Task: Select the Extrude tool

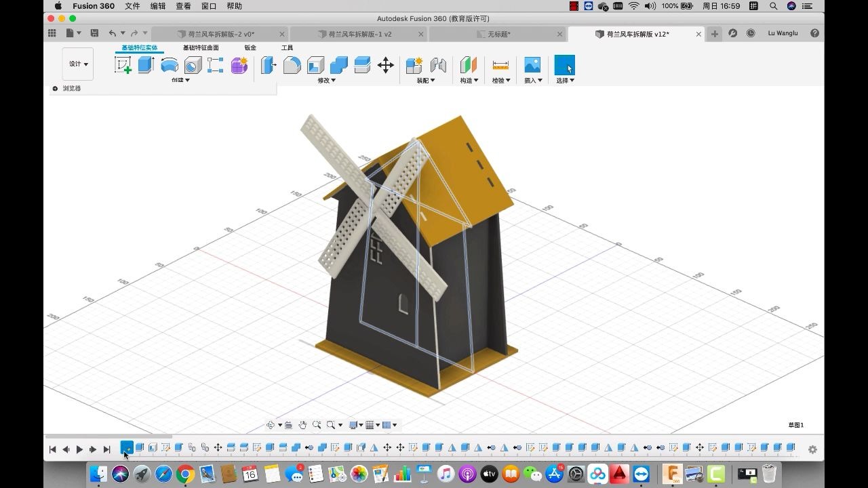Action: tap(146, 65)
